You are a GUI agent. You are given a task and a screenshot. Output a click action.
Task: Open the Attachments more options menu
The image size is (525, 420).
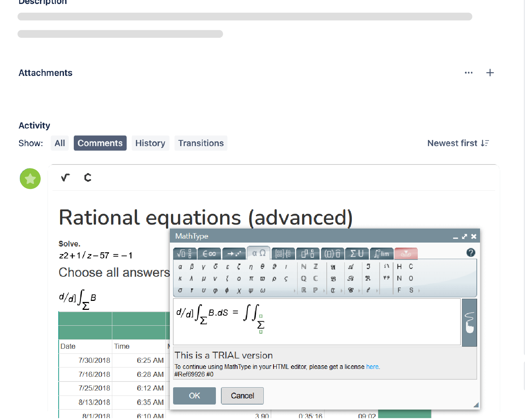click(469, 73)
